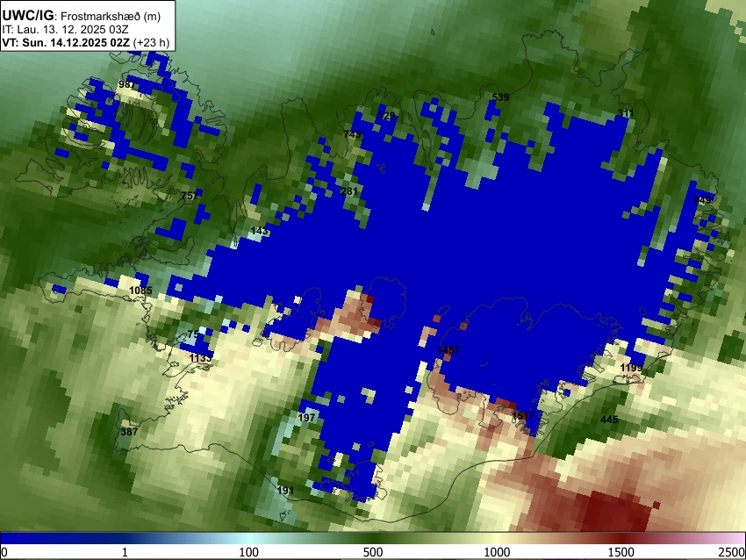
Task: Click the 311 map label
Action: click(x=626, y=113)
